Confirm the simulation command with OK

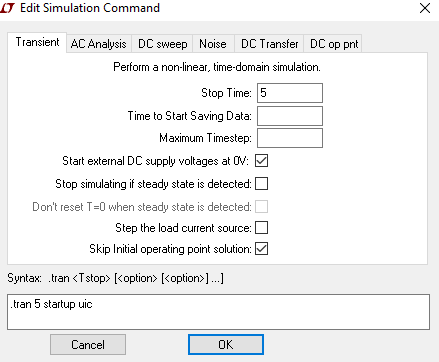[x=226, y=344]
